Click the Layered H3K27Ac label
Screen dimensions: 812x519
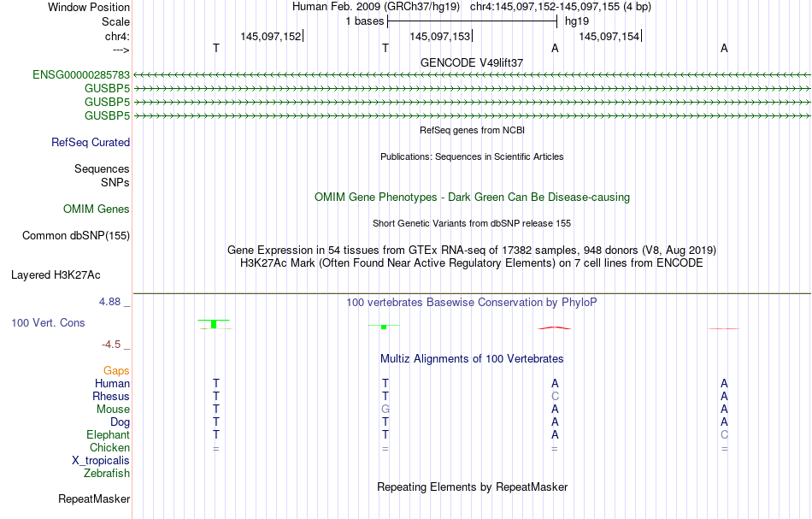click(x=56, y=275)
